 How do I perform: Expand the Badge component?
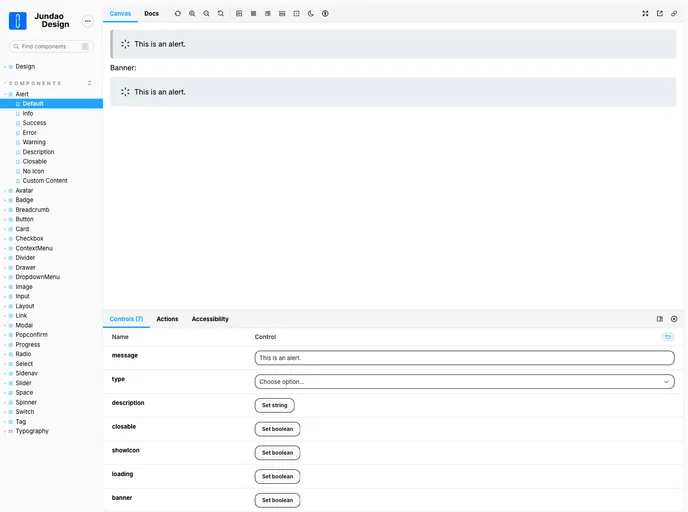[24, 200]
